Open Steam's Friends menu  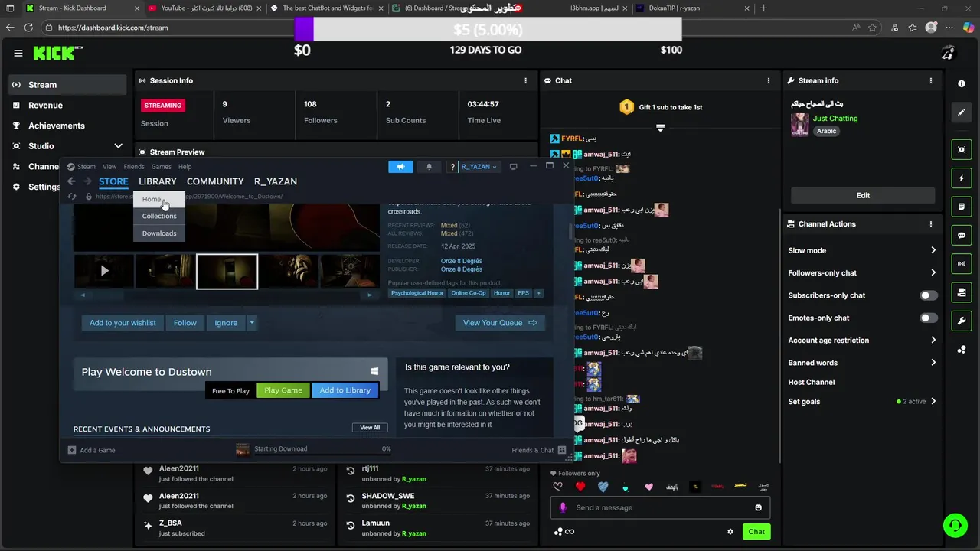(x=134, y=166)
